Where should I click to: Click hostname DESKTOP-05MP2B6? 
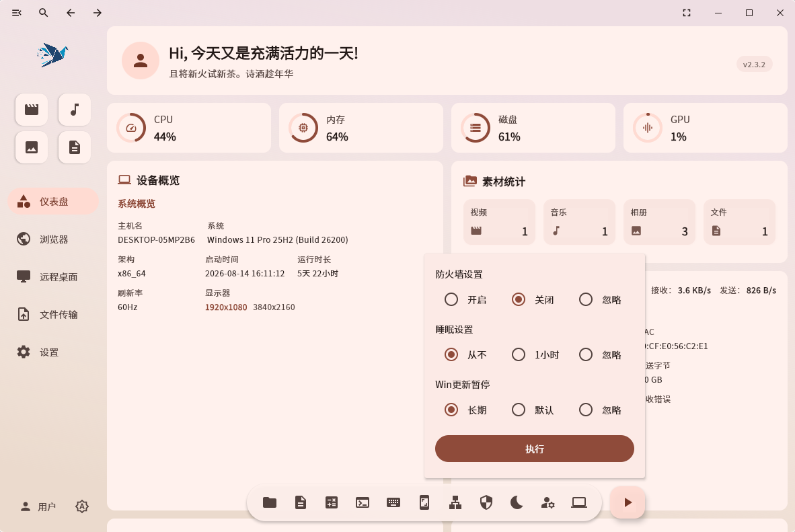pyautogui.click(x=156, y=240)
